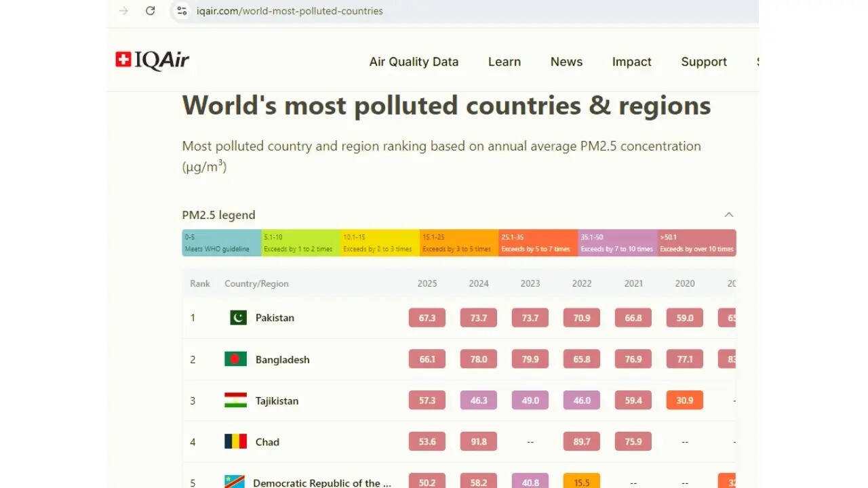Click the 10.1-15 yellow legend swatch
868x488 pixels.
coord(380,243)
